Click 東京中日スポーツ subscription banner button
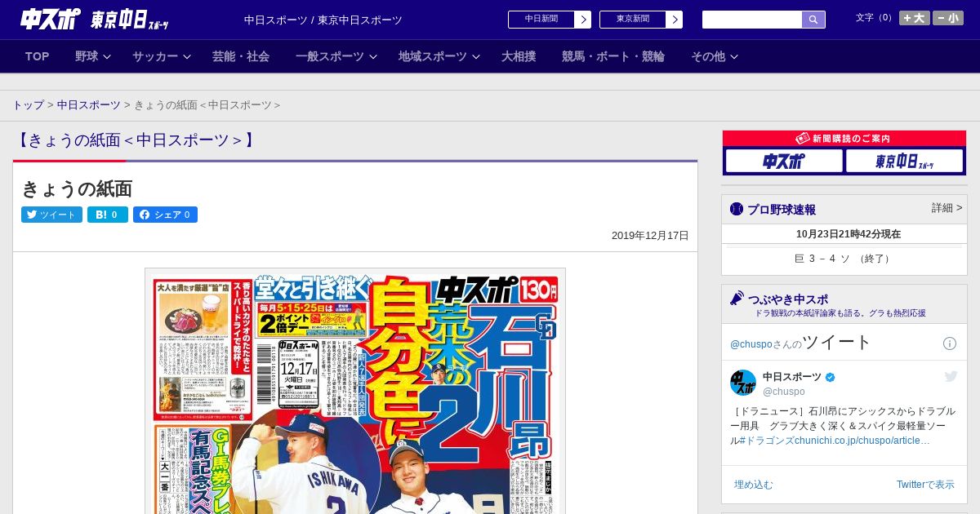 pyautogui.click(x=904, y=161)
